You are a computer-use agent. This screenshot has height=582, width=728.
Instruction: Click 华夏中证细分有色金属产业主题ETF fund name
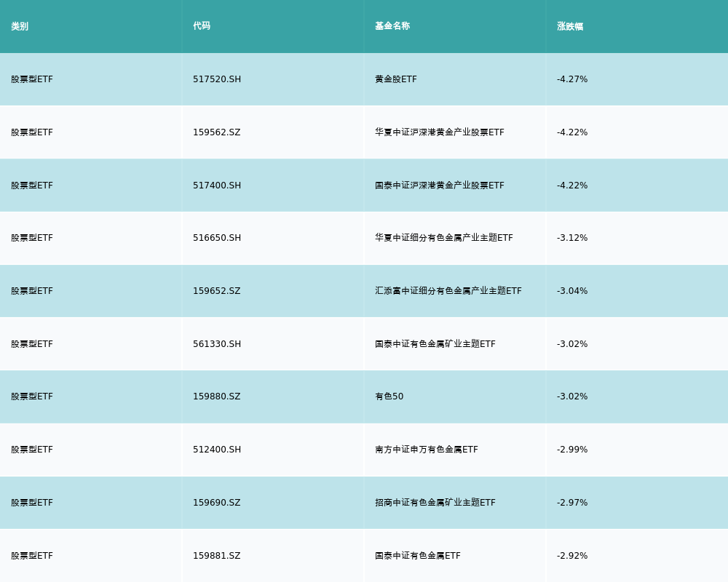pyautogui.click(x=444, y=238)
